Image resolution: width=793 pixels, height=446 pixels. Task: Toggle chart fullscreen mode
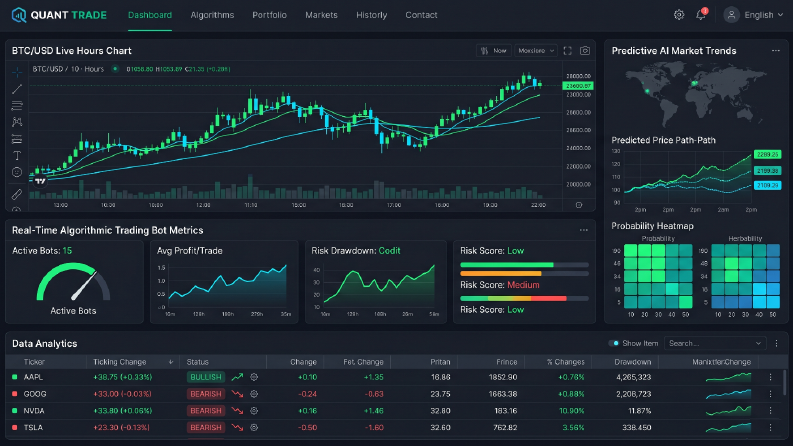pos(567,51)
